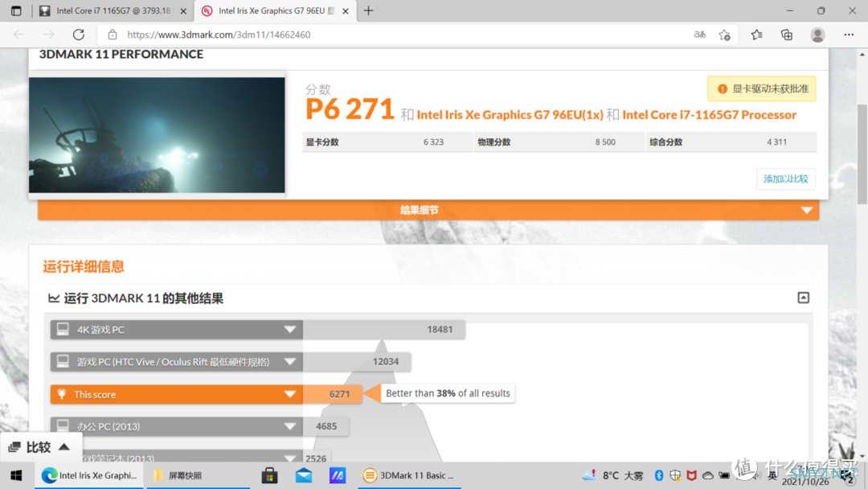
Task: Expand the This score dropdown
Action: tap(289, 394)
